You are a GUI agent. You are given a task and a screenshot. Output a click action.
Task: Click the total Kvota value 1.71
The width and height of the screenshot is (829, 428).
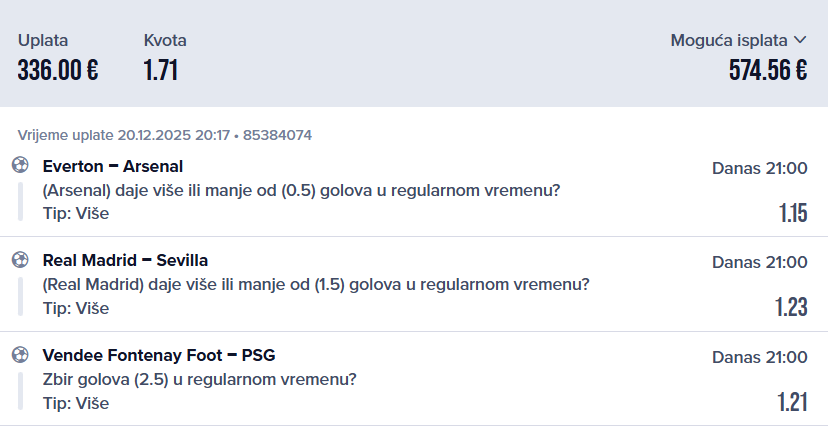(161, 70)
